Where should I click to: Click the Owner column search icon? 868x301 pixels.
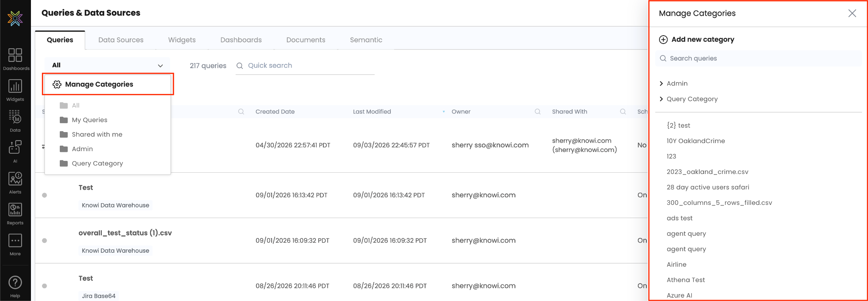(x=537, y=112)
